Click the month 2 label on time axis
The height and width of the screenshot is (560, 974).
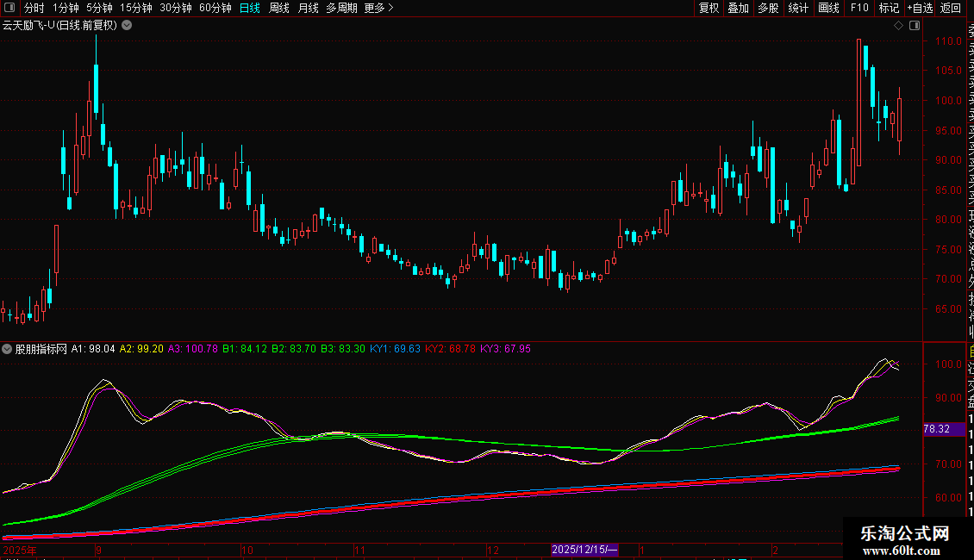pos(775,550)
